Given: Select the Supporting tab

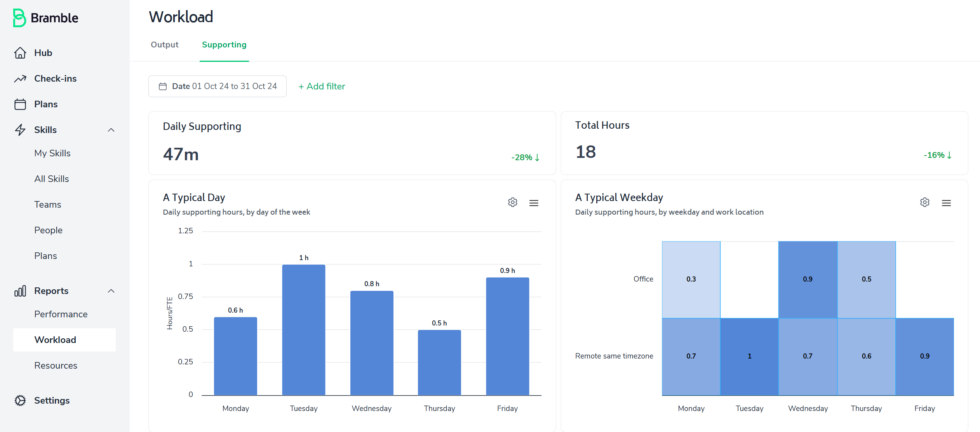Looking at the screenshot, I should (x=224, y=45).
